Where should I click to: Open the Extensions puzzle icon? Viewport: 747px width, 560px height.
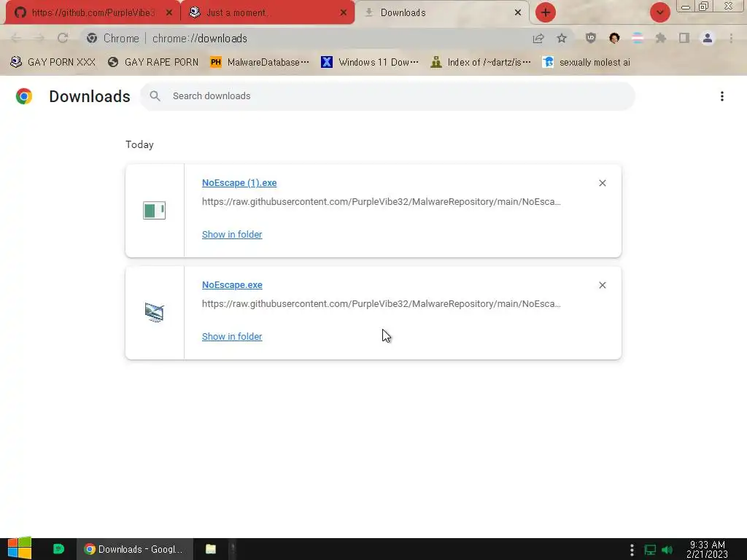pyautogui.click(x=661, y=38)
